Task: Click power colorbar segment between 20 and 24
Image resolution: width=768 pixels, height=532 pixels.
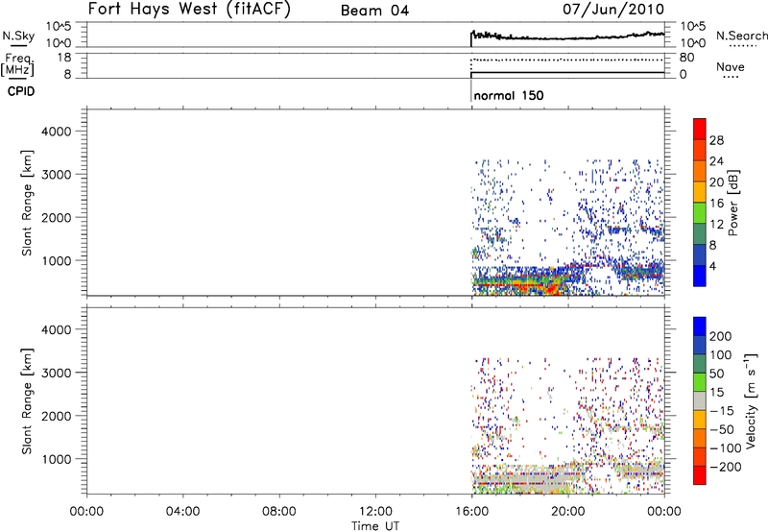Action: 700,171
